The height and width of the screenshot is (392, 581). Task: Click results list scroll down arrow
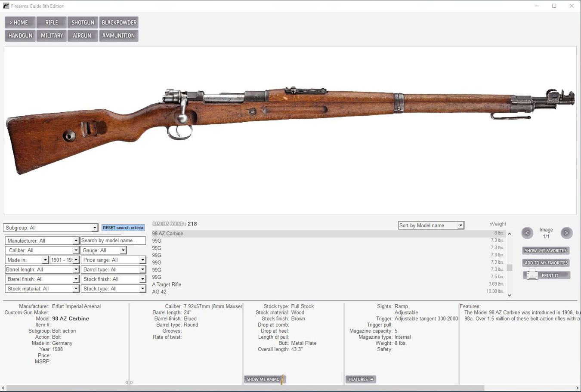[x=510, y=295]
